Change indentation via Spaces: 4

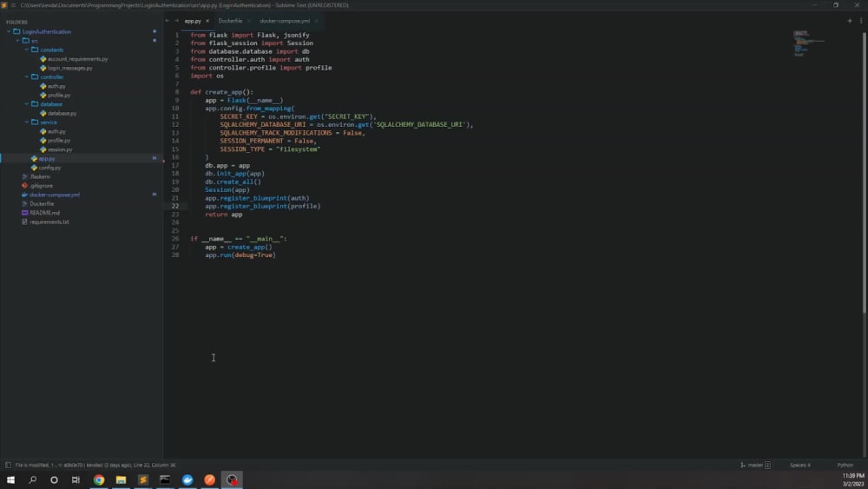(x=800, y=466)
